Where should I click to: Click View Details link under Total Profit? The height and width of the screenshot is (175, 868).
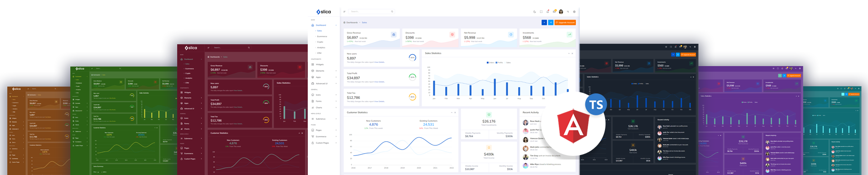tap(379, 82)
